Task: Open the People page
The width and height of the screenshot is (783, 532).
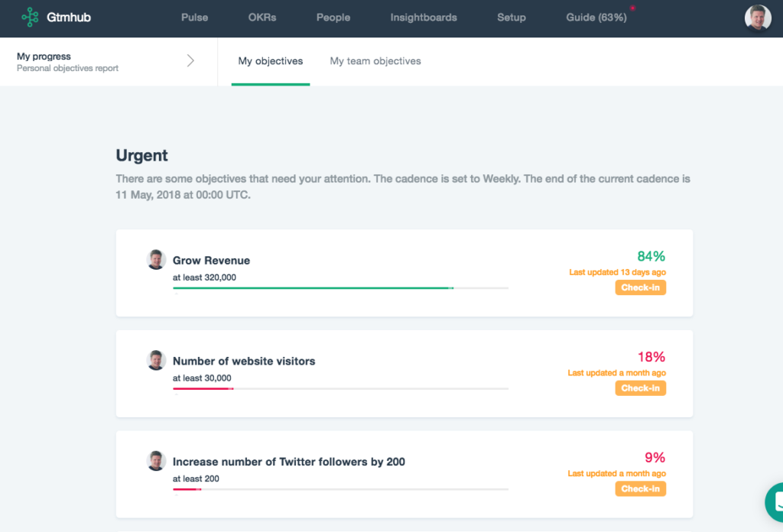Action: [333, 18]
